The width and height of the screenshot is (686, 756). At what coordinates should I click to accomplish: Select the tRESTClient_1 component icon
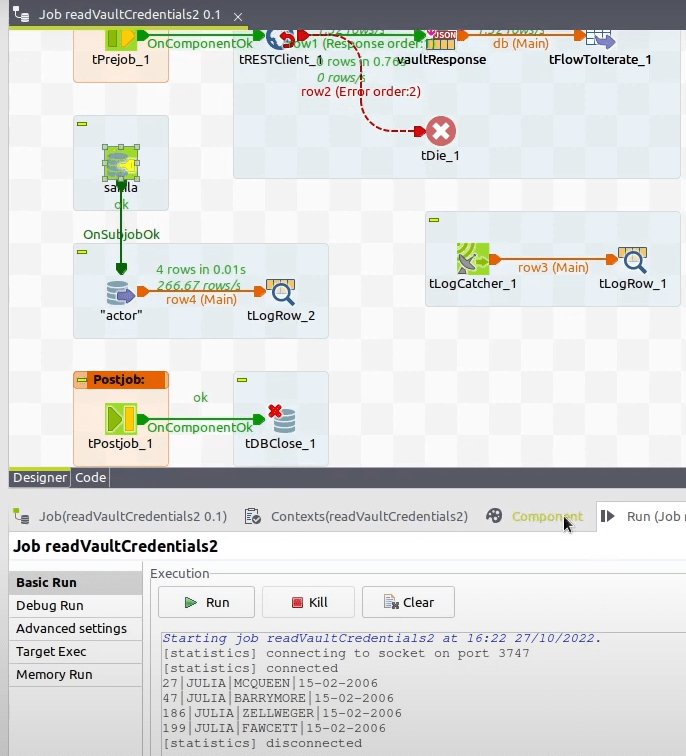281,40
